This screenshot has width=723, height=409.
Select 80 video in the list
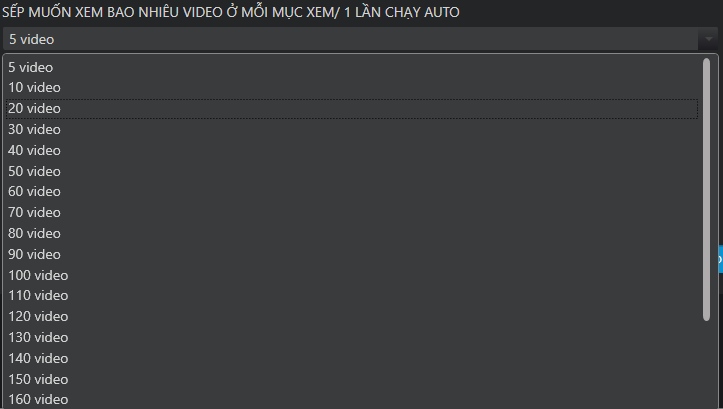point(352,233)
